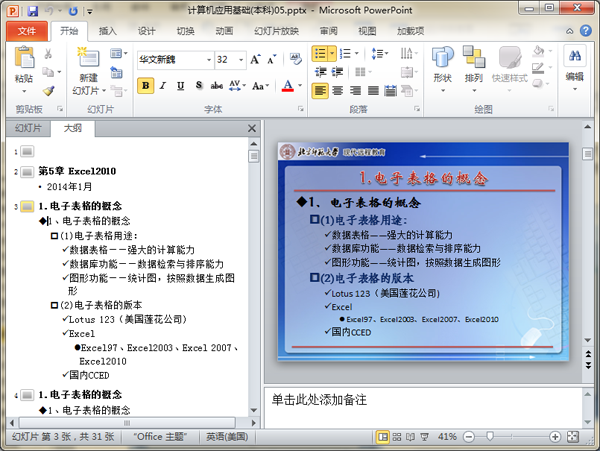The image size is (600, 451).
Task: Open the Arrange objects menu
Action: [x=474, y=68]
